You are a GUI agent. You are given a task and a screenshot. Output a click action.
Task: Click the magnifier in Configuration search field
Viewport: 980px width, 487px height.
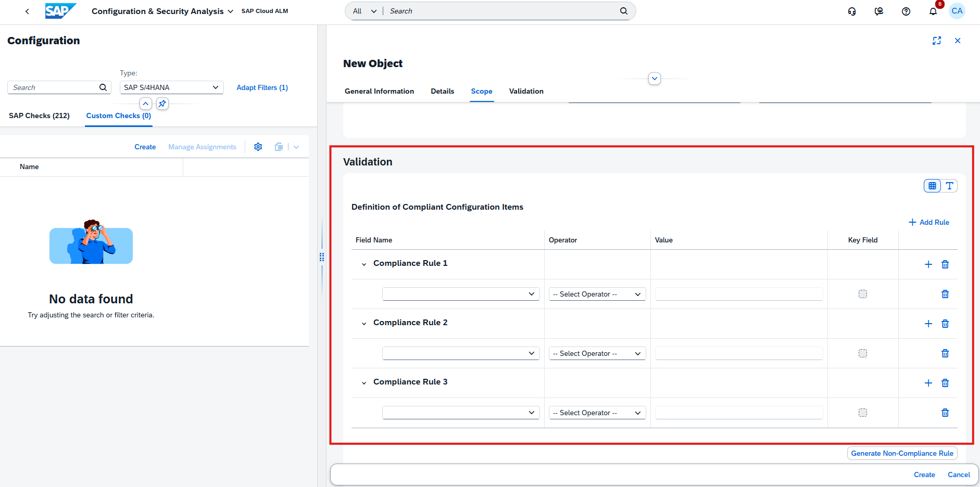tap(103, 87)
